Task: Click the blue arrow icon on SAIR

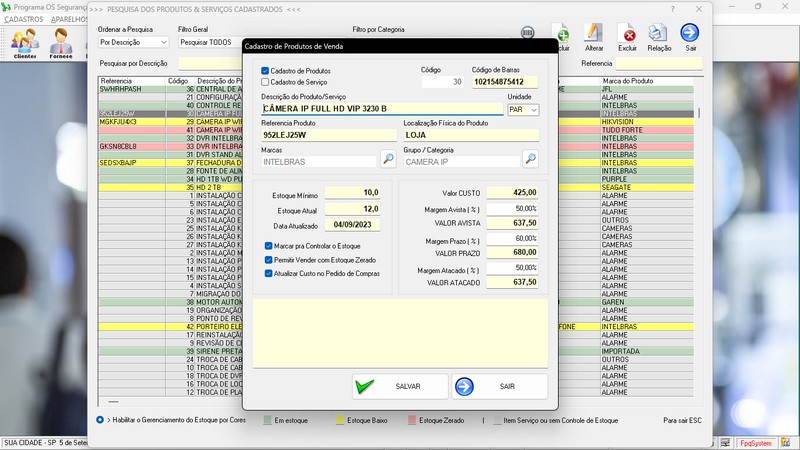Action: point(464,386)
